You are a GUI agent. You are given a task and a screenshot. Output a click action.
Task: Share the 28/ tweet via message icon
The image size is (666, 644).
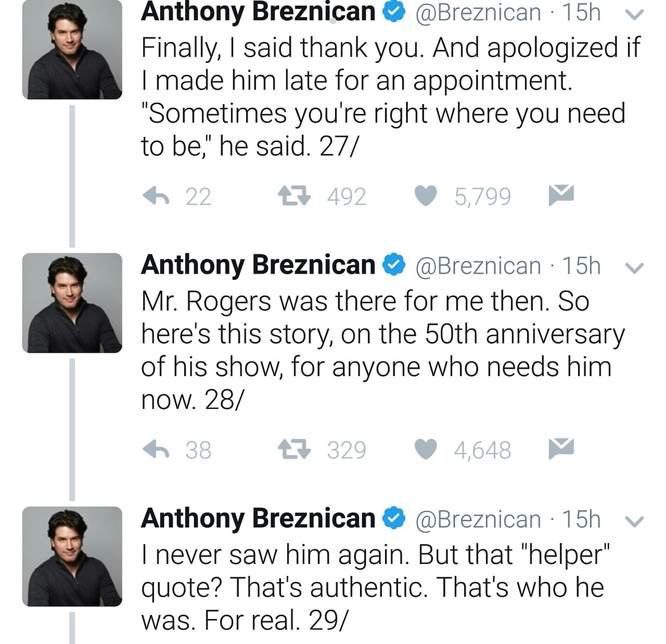pos(561,448)
